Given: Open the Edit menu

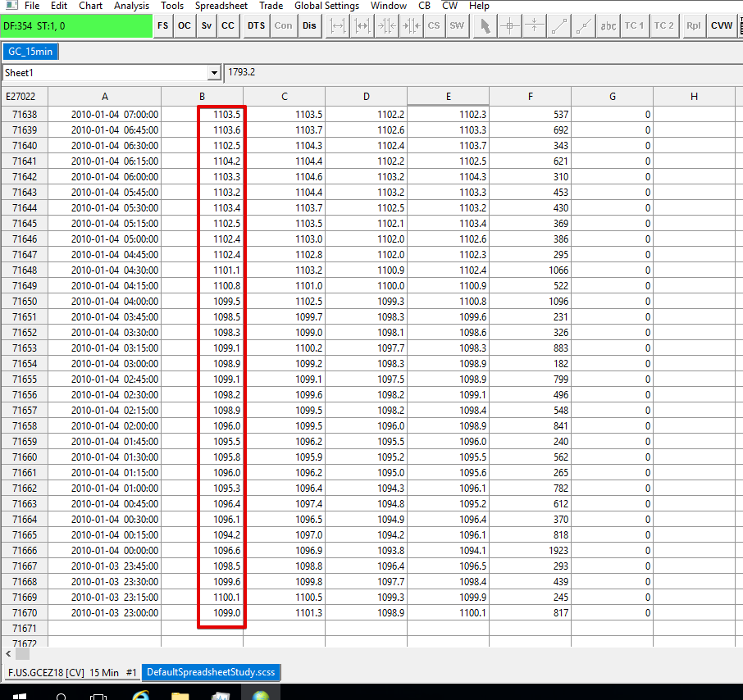Looking at the screenshot, I should (59, 6).
